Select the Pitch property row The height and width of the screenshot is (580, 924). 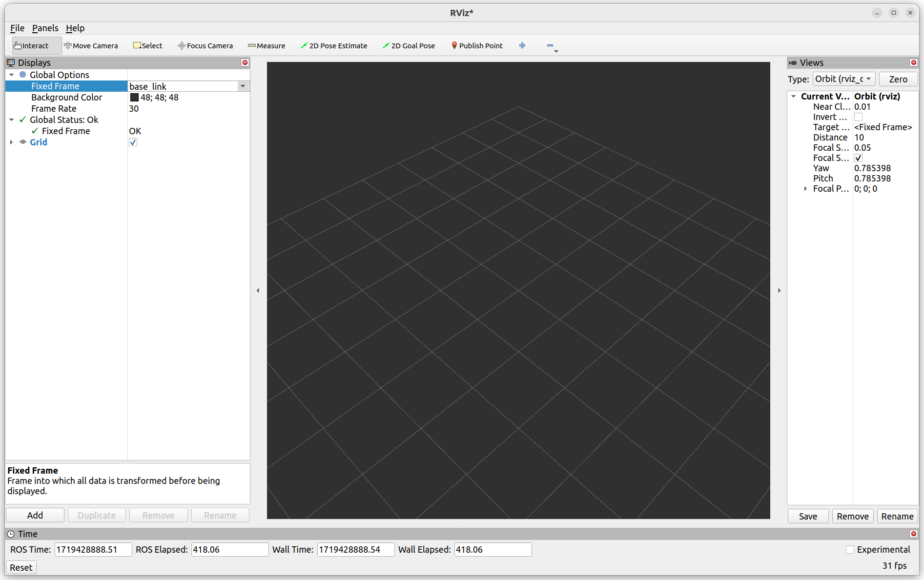(x=853, y=179)
